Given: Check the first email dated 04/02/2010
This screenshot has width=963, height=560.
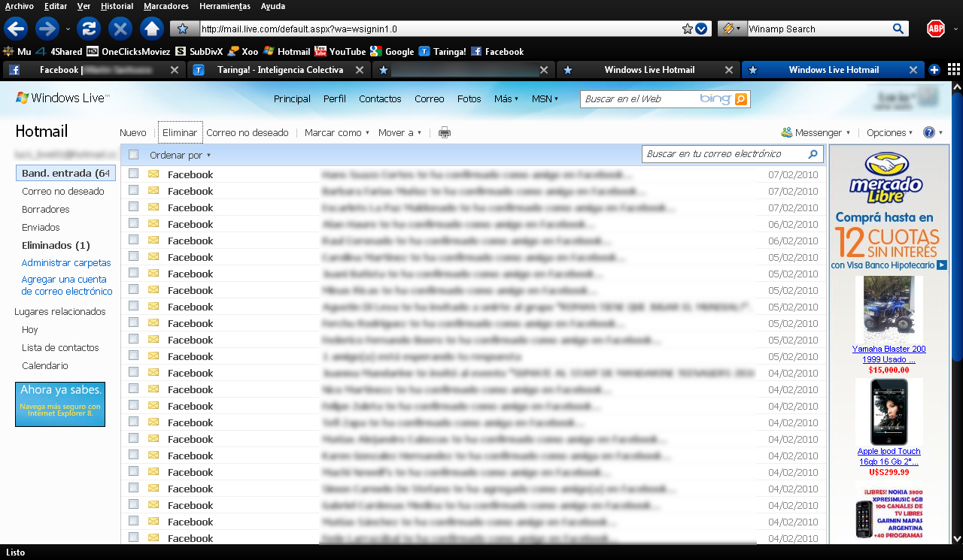Looking at the screenshot, I should (x=133, y=372).
